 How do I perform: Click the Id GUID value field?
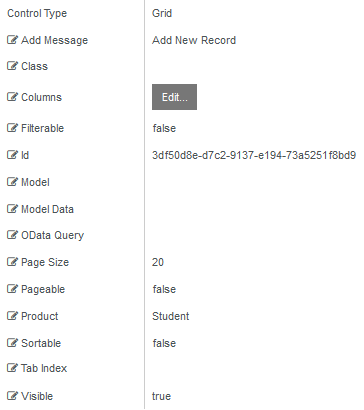[254, 155]
